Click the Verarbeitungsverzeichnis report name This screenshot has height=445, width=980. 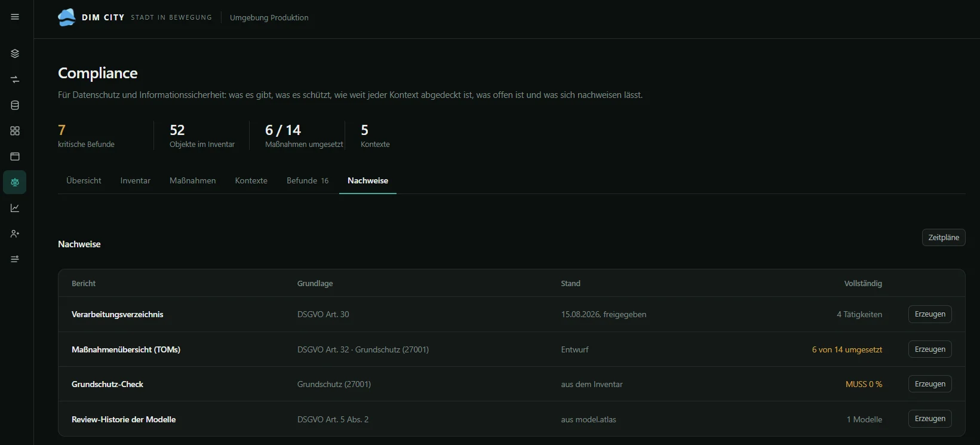(118, 314)
